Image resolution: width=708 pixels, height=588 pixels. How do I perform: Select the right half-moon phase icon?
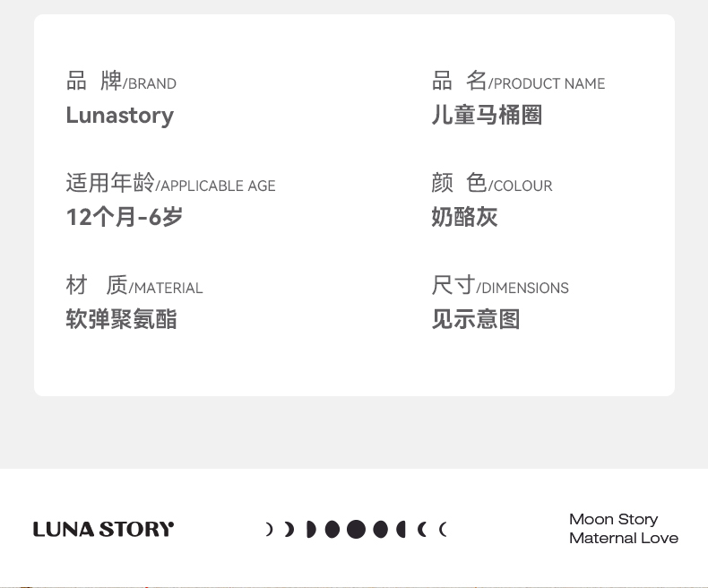401,529
